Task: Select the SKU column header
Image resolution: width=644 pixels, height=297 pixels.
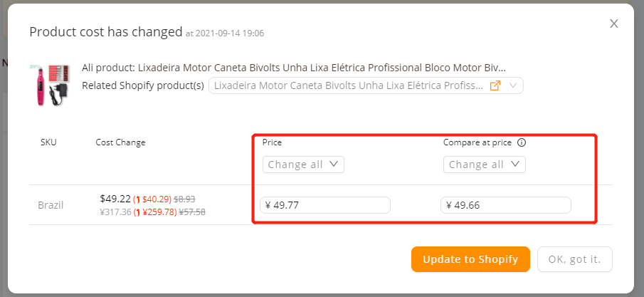Action: coord(48,142)
